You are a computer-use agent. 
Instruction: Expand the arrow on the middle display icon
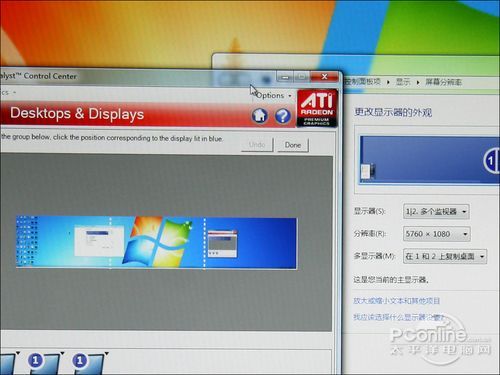62,353
